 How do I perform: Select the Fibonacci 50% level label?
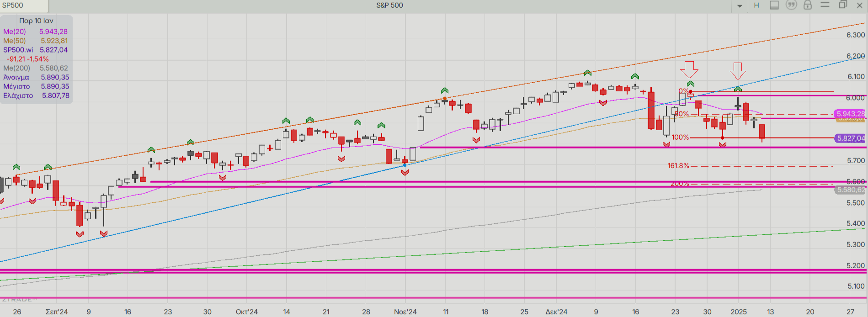[x=682, y=114]
